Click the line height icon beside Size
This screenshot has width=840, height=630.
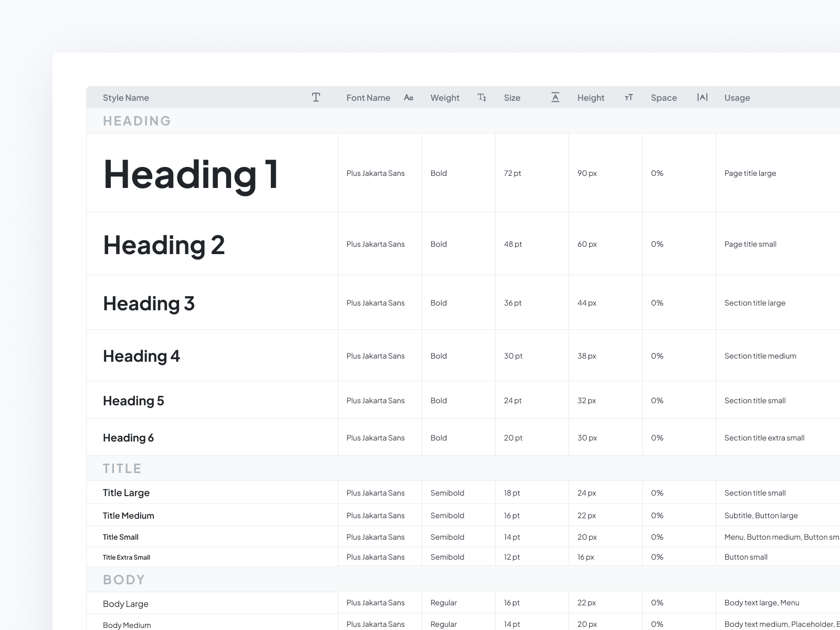click(555, 97)
